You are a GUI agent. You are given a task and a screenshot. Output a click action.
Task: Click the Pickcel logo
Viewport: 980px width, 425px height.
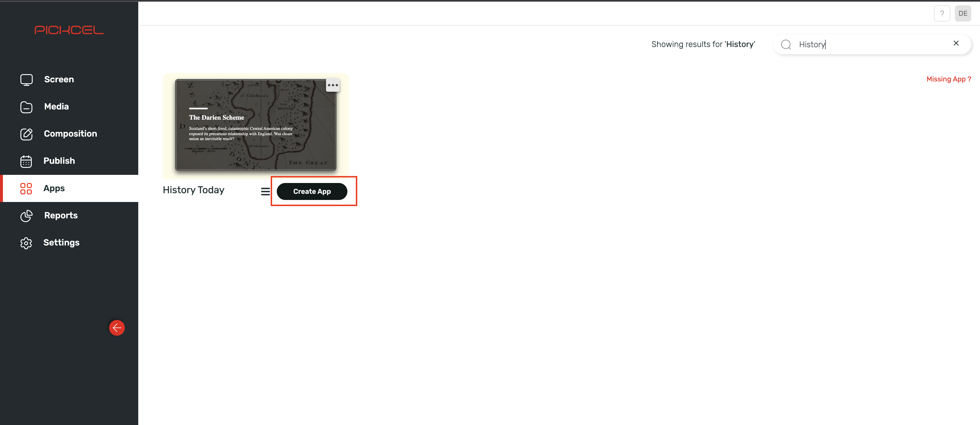tap(69, 30)
